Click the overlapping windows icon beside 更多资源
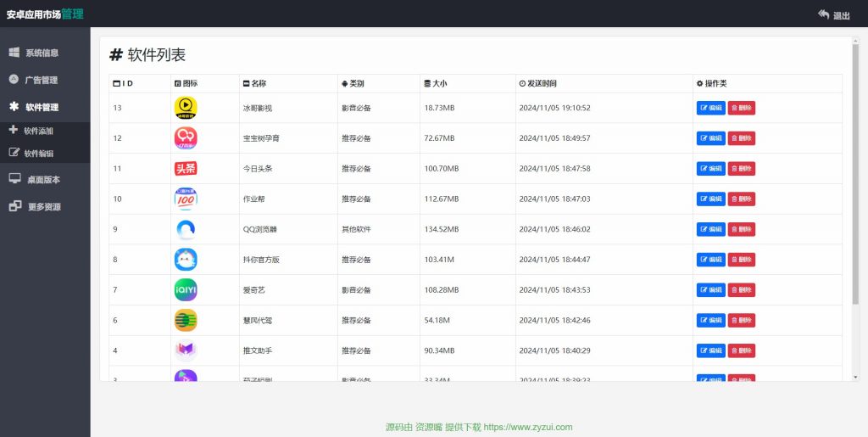Image resolution: width=868 pixels, height=437 pixels. pos(15,206)
